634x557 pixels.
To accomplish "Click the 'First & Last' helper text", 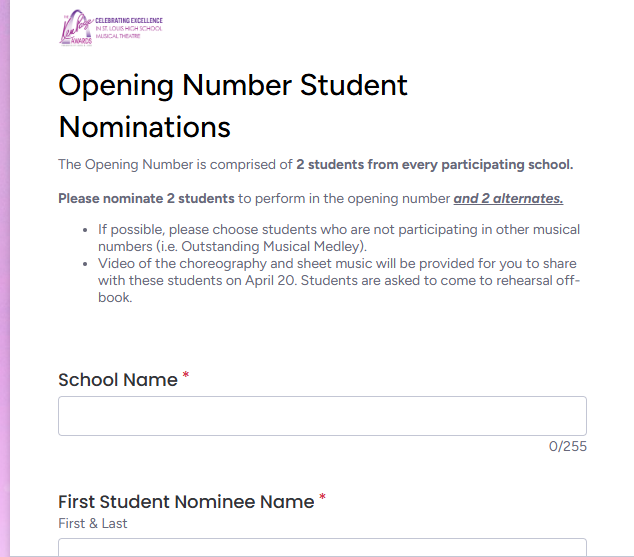I will [93, 523].
